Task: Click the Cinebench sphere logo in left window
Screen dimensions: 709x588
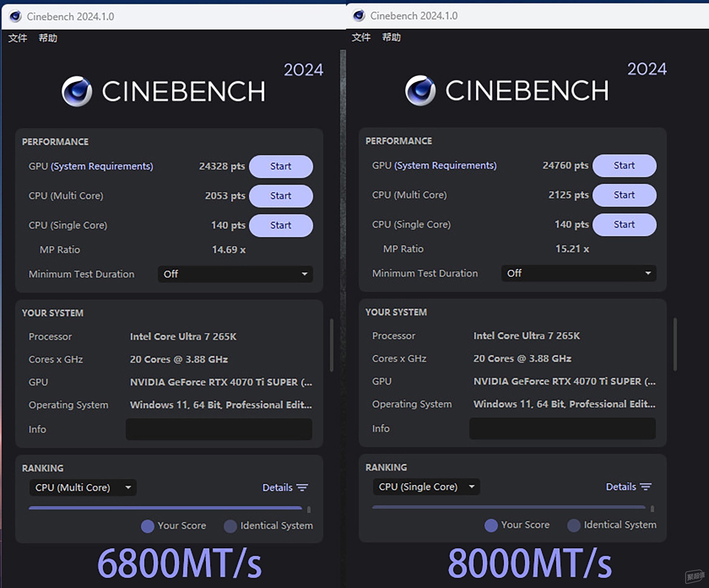Action: pyautogui.click(x=77, y=91)
